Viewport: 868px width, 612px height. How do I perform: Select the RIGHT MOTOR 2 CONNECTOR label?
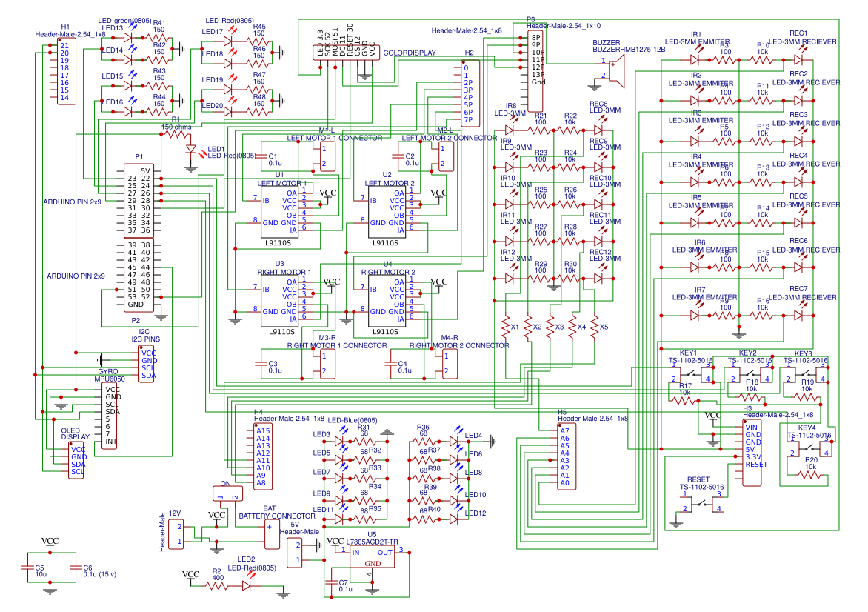[x=459, y=345]
